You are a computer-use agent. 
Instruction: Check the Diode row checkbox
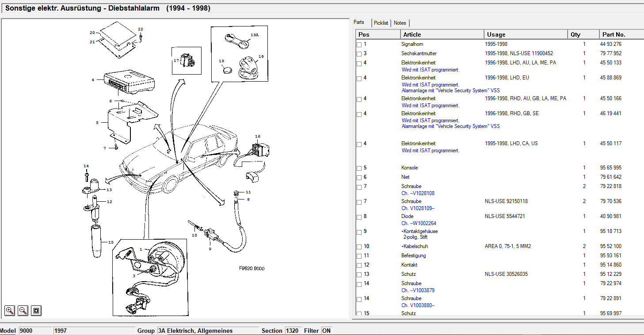coord(359,217)
